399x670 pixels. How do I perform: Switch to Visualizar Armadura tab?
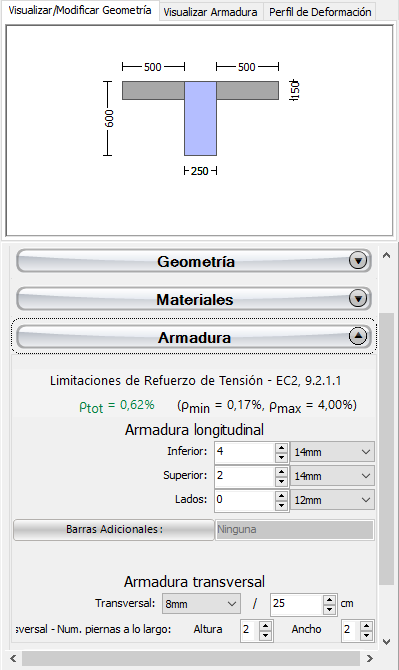click(x=211, y=12)
